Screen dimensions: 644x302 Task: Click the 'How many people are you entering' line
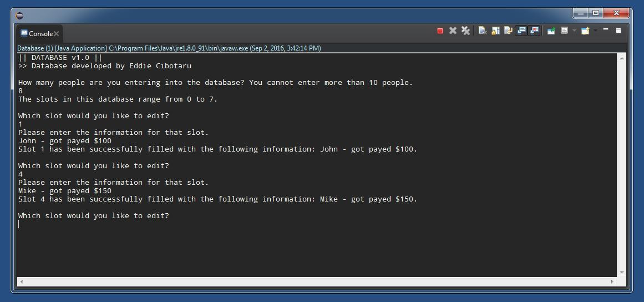tap(215, 83)
